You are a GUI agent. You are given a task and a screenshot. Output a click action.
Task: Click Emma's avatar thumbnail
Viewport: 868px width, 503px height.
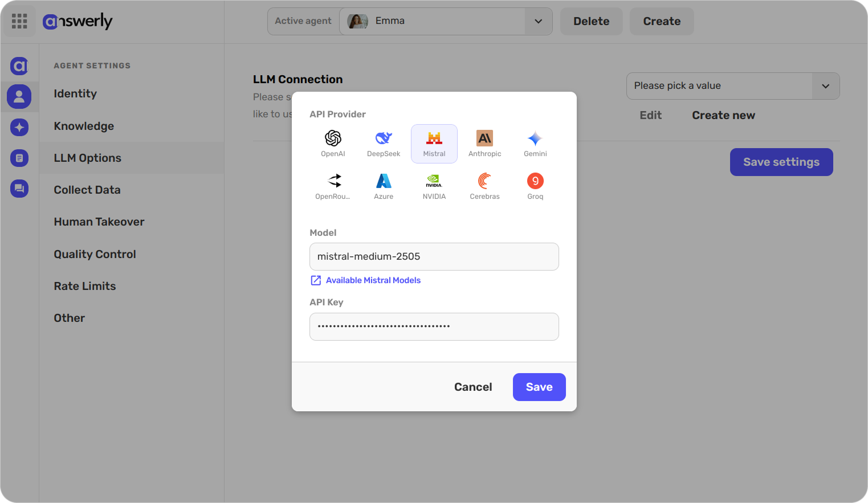(357, 21)
